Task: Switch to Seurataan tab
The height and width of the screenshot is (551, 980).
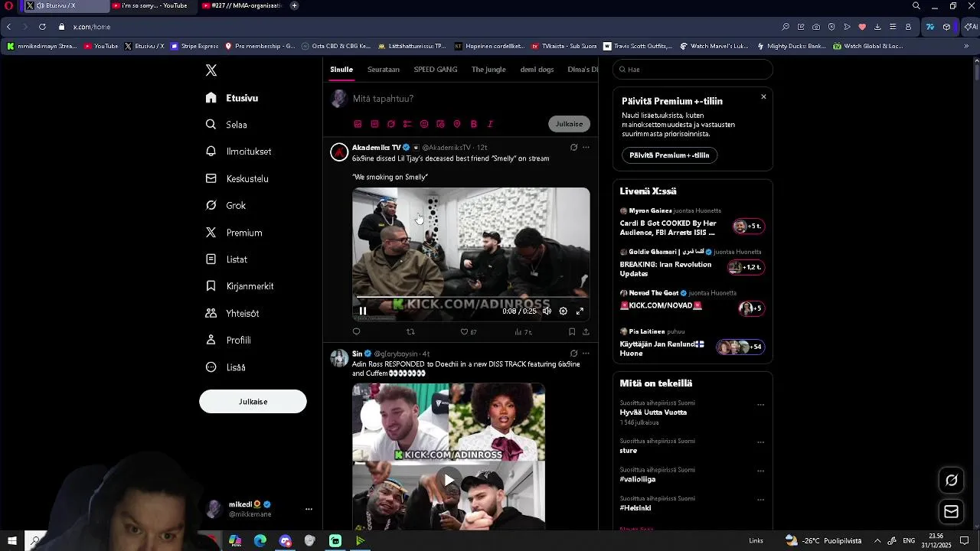Action: [x=384, y=70]
